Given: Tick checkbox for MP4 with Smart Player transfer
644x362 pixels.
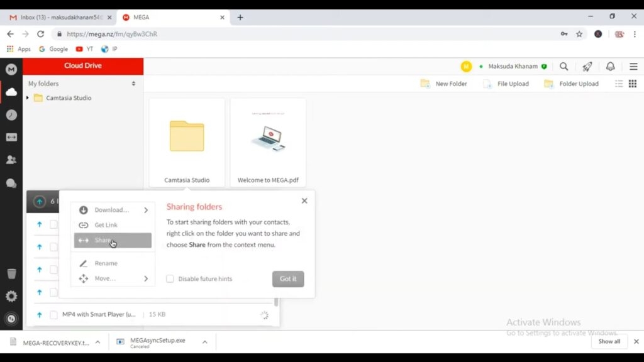Looking at the screenshot, I should 53,315.
